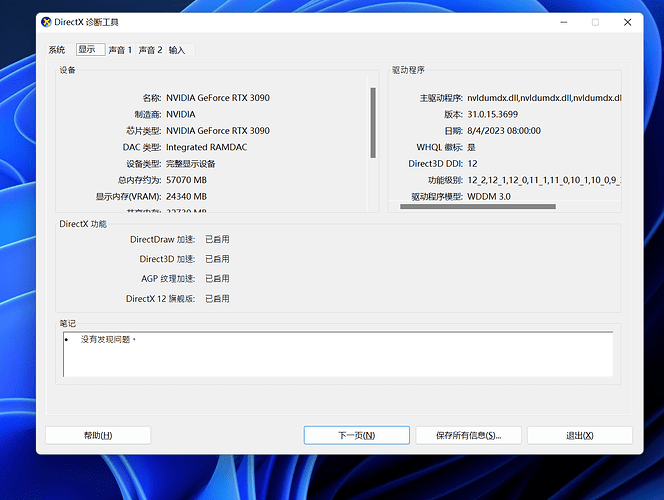Viewport: 664px width, 500px height.
Task: Switch to the 系统 tab
Action: (57, 50)
